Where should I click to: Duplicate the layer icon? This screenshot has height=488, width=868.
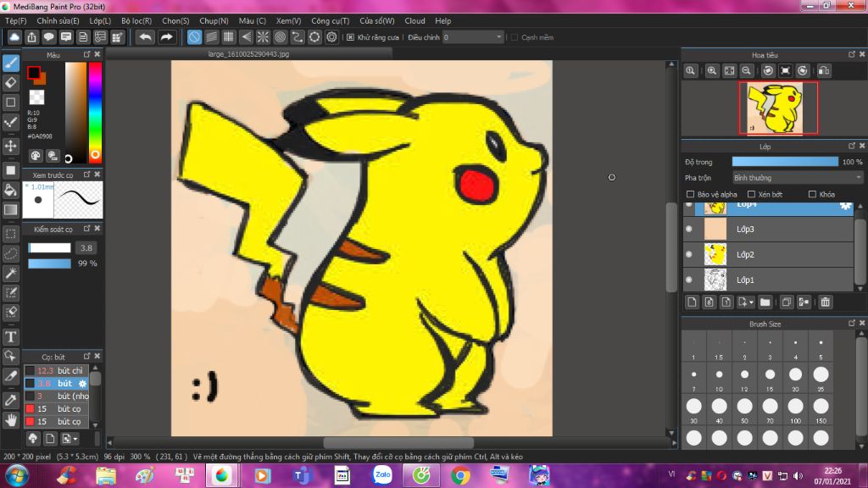coord(787,302)
